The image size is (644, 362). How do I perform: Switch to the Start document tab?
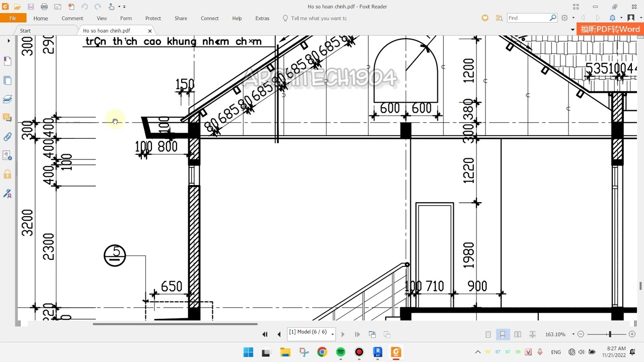click(25, 31)
